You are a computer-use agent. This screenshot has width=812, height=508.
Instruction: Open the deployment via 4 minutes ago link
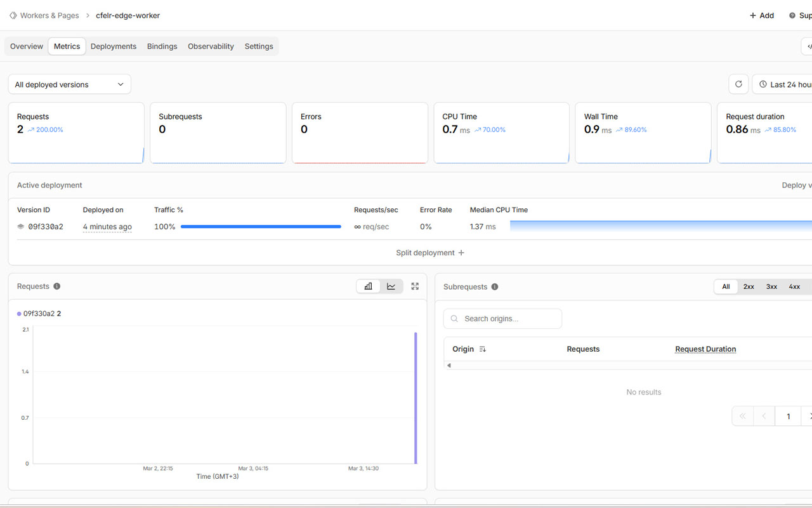point(107,226)
